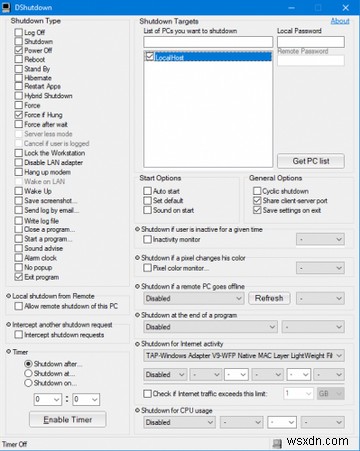Check Close a program option
The image size is (360, 451).
coord(19,229)
